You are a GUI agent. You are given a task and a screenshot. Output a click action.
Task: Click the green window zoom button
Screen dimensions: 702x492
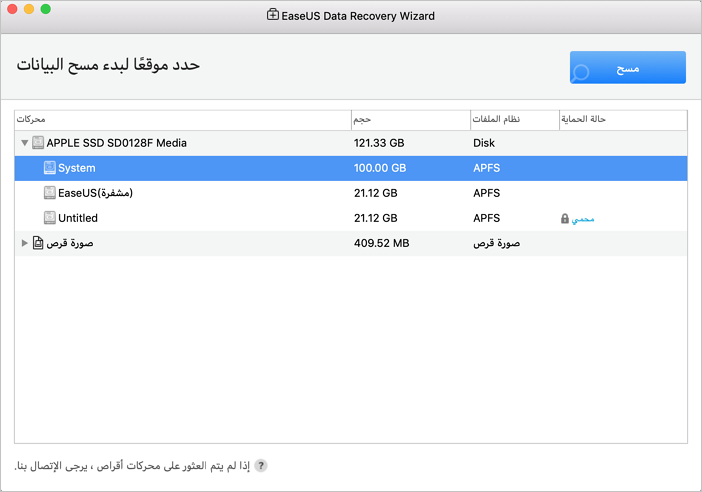point(46,9)
